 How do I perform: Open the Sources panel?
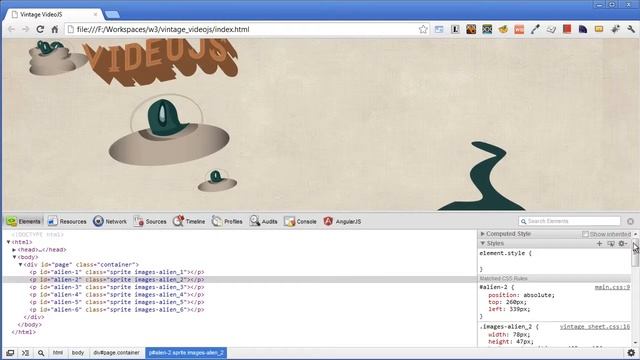click(x=150, y=221)
